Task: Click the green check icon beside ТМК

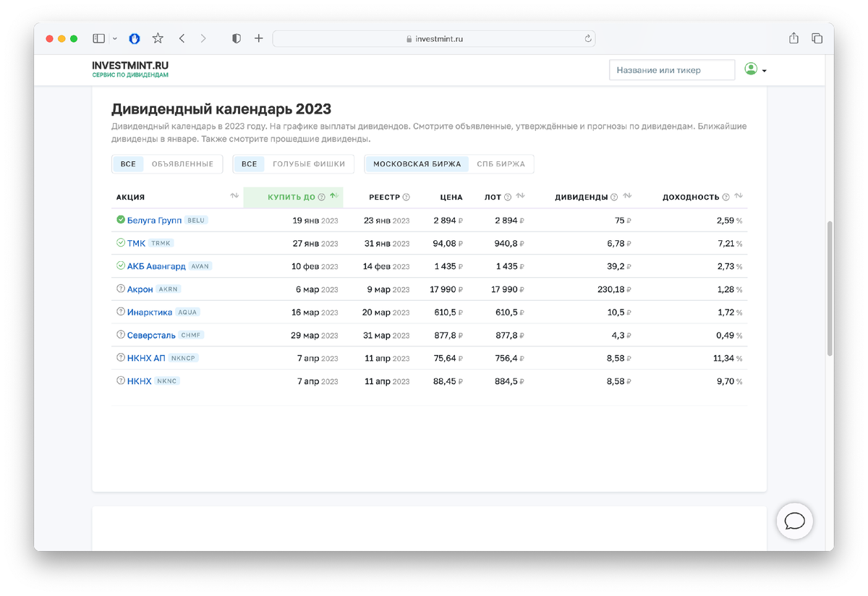Action: (121, 242)
